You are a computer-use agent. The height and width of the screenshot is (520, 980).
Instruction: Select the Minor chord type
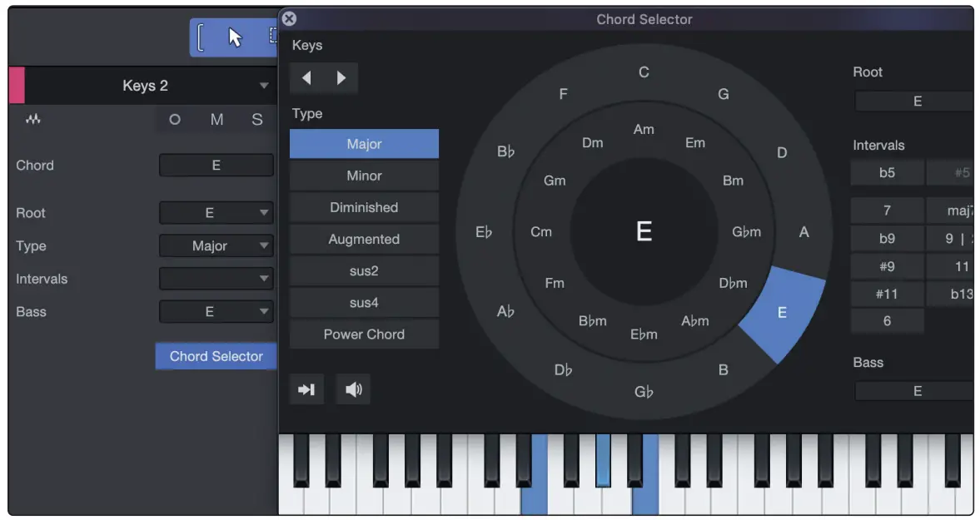(365, 176)
